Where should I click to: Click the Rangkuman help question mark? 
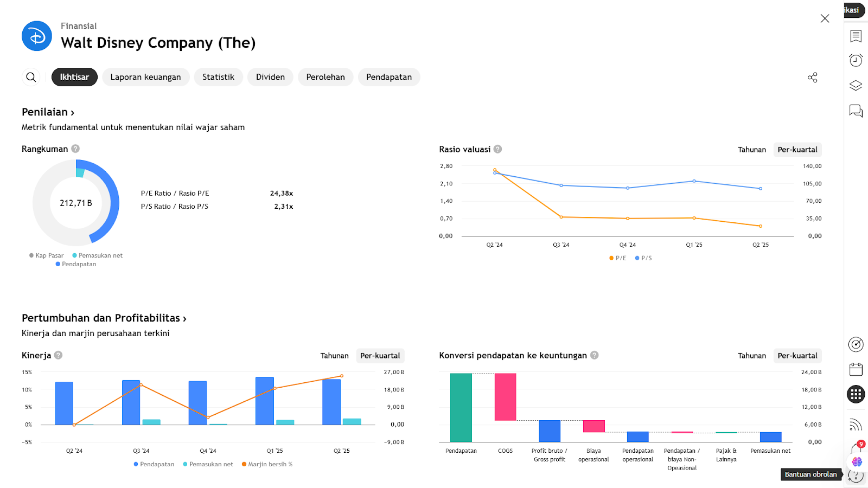pyautogui.click(x=75, y=149)
